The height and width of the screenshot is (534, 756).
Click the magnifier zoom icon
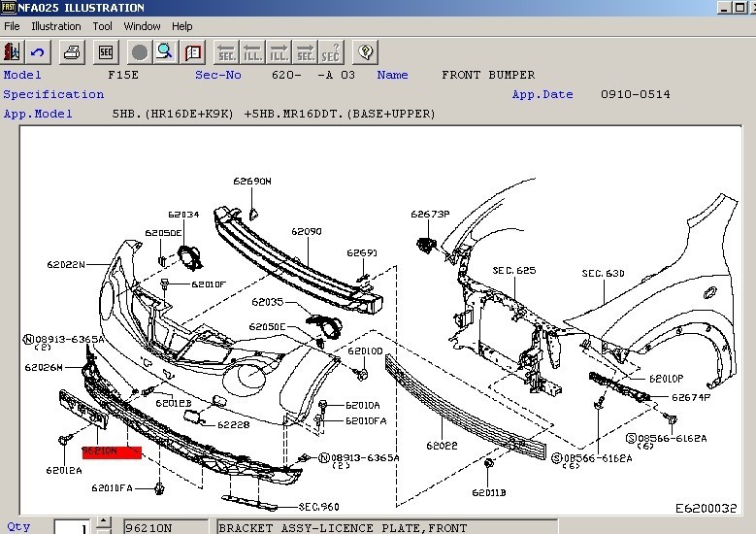[165, 51]
